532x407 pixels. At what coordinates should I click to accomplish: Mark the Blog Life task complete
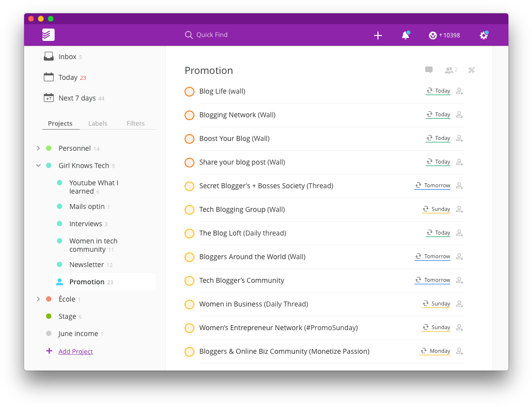pos(189,92)
